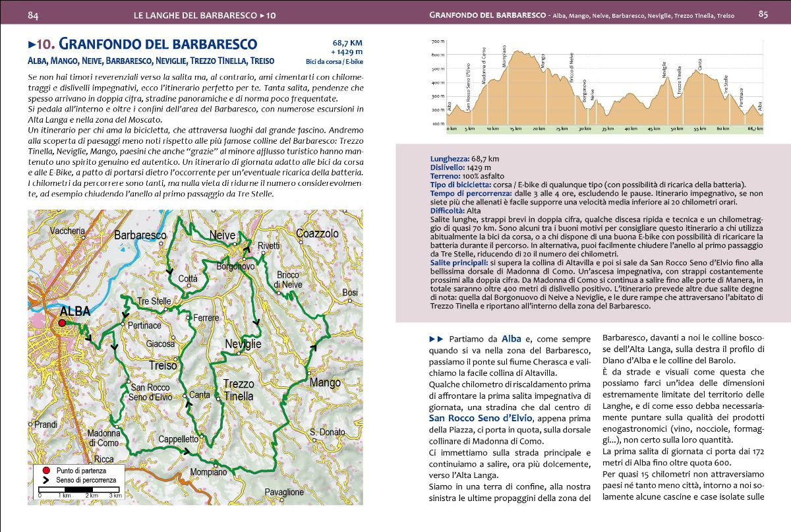Click the 'Terreno: 100% asfalto' line
The image size is (791, 532).
click(x=468, y=176)
